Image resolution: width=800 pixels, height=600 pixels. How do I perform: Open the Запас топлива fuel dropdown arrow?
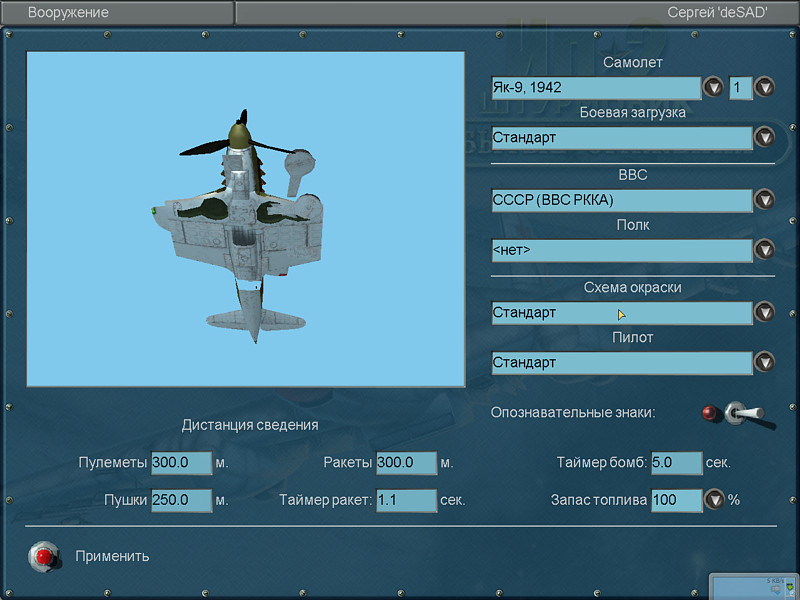(714, 499)
